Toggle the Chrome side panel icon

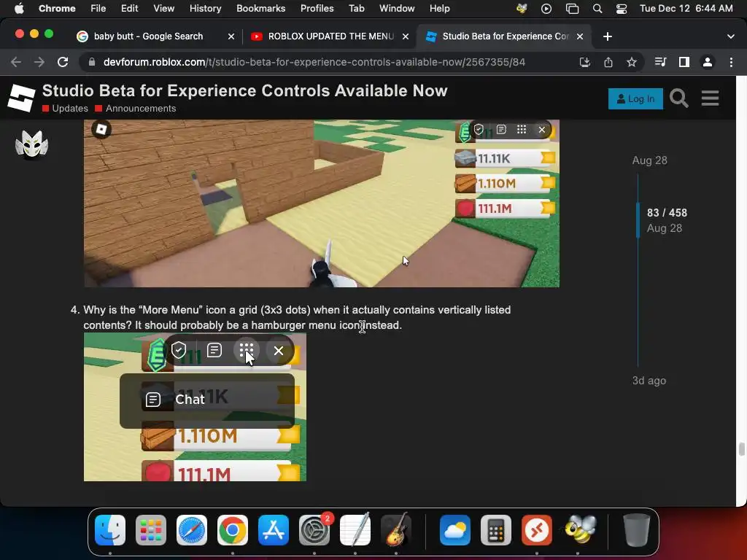pos(684,62)
